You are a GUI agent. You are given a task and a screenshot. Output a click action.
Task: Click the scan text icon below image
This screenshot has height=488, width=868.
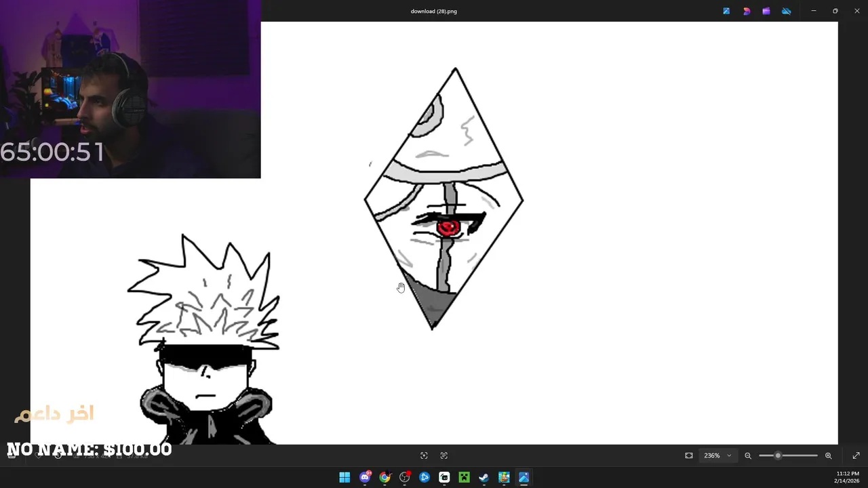(444, 455)
